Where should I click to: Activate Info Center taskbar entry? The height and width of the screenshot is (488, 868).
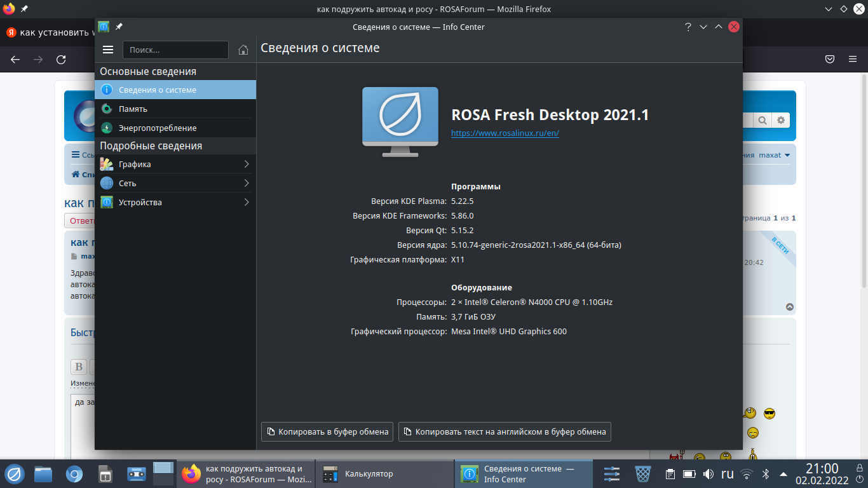coord(524,474)
